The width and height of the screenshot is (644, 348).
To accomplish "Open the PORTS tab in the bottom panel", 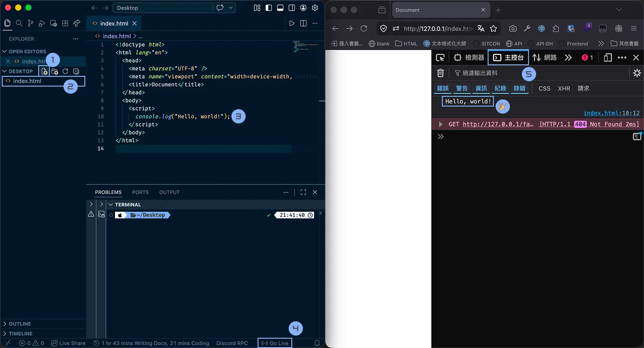I will point(140,192).
